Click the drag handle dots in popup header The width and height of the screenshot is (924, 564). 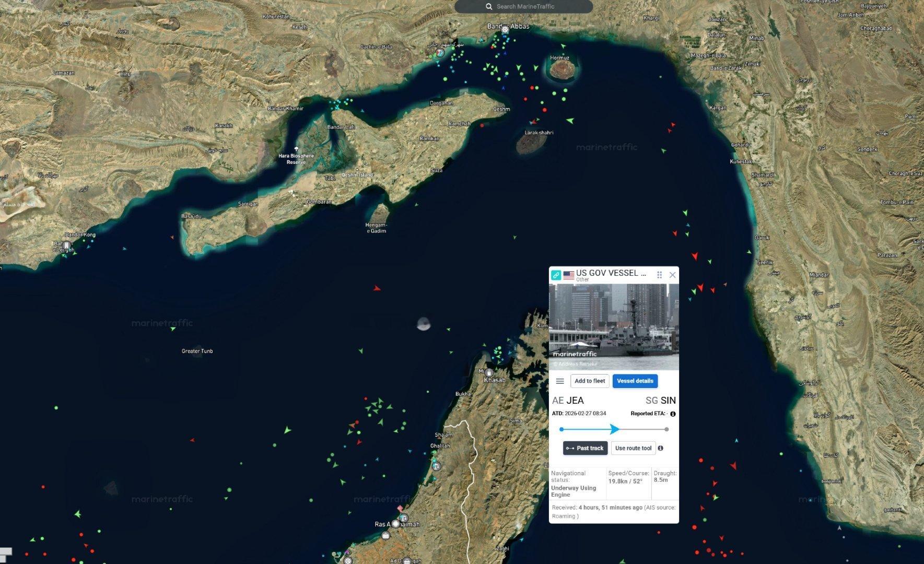click(659, 275)
